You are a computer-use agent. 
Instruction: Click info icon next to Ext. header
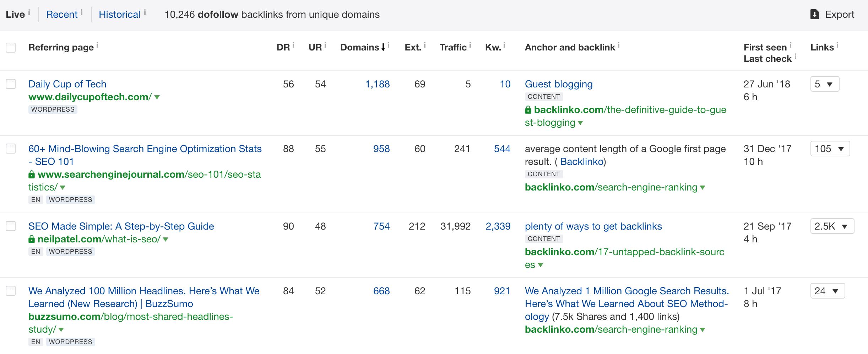[425, 45]
